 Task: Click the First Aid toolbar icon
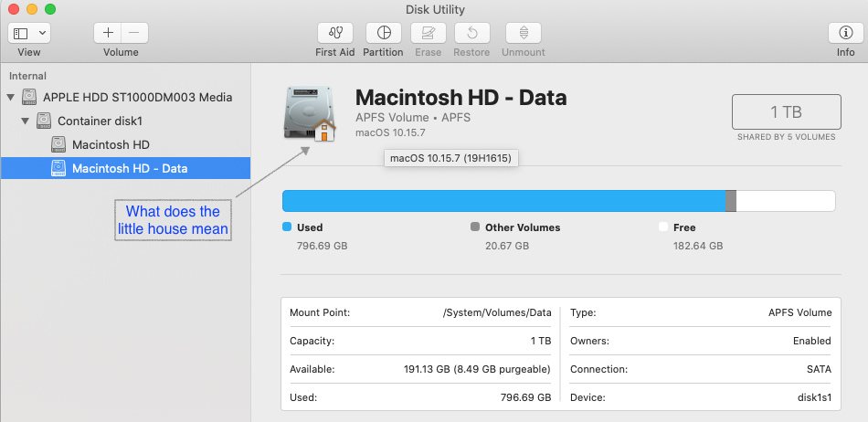334,33
